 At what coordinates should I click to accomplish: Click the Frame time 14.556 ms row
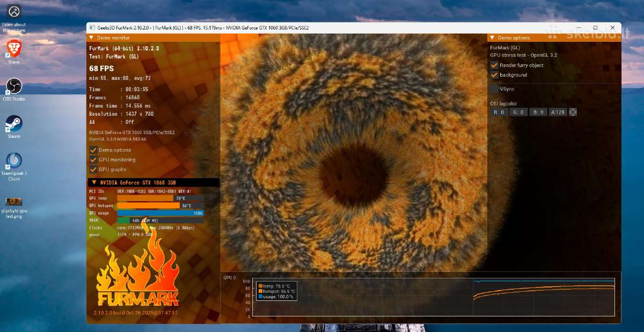point(120,106)
